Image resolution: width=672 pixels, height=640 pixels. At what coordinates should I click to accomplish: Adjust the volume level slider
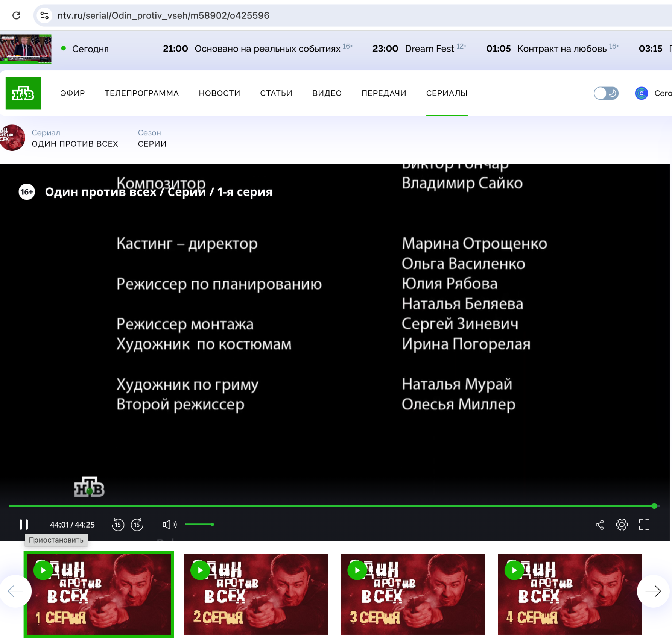[x=200, y=524]
